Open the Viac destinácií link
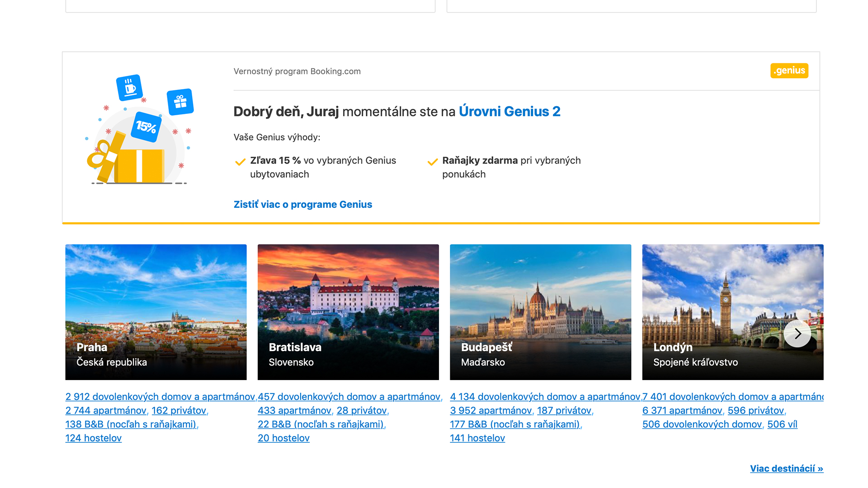868x488 pixels. pos(787,469)
